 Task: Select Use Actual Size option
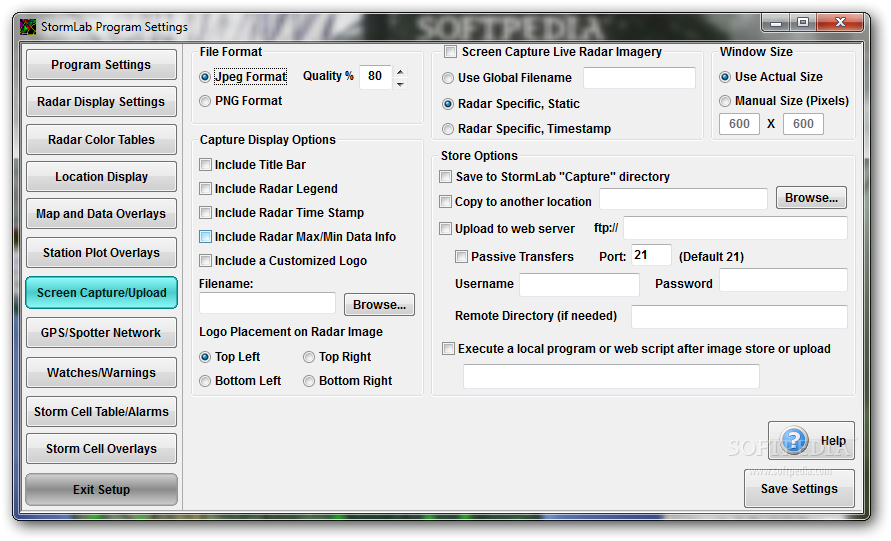(725, 77)
